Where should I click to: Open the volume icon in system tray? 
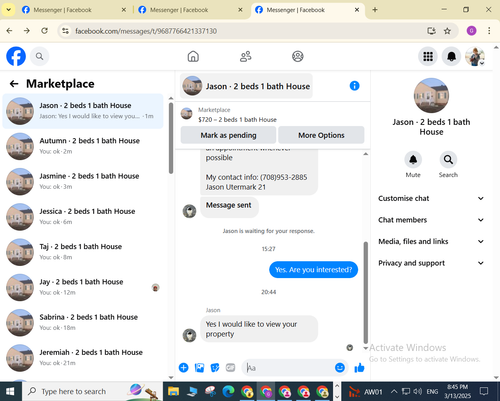(417, 391)
